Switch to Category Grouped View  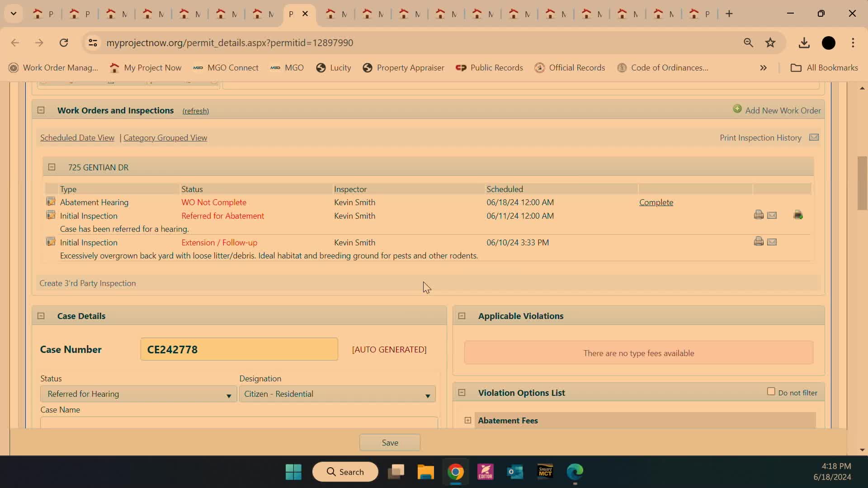tap(165, 138)
